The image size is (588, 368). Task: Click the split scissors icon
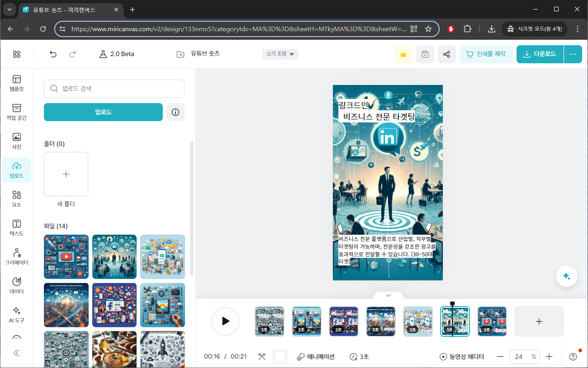pyautogui.click(x=261, y=357)
